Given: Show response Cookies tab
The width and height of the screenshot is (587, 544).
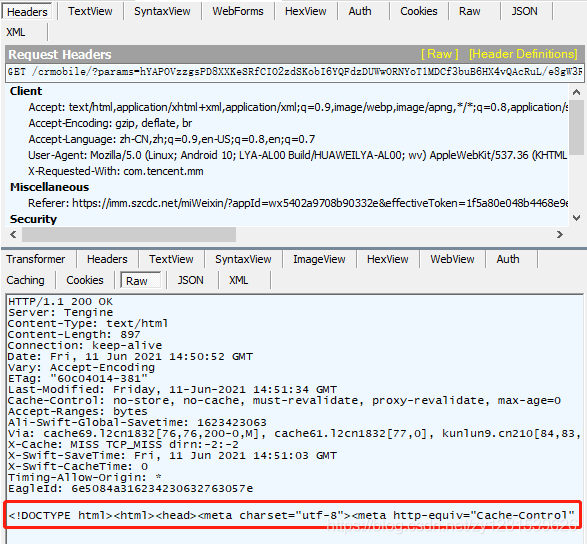Looking at the screenshot, I should 85,280.
